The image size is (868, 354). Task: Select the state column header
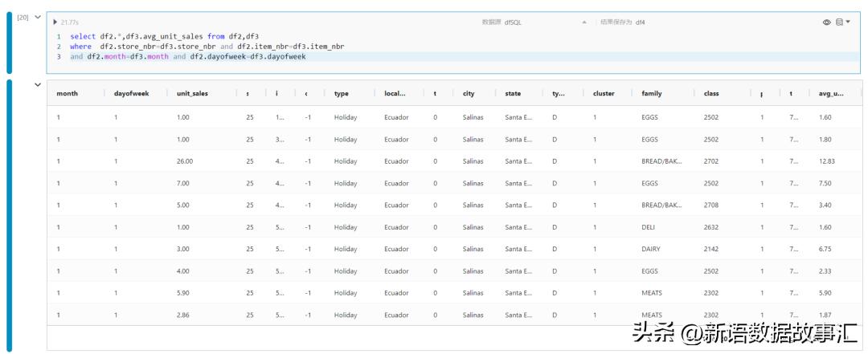tap(513, 94)
